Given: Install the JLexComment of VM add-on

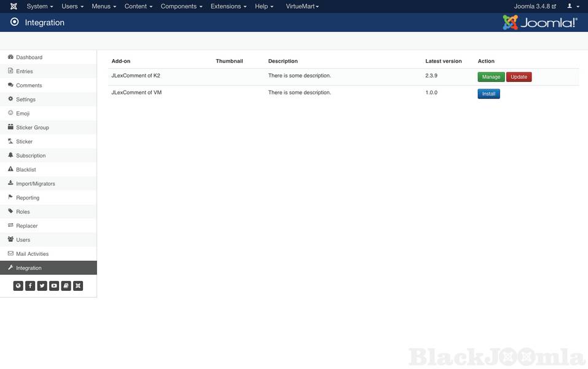Looking at the screenshot, I should point(488,94).
